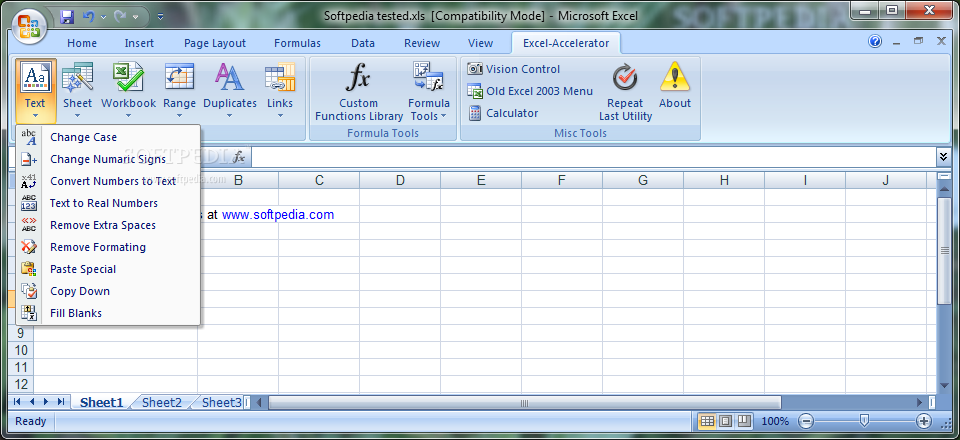Image resolution: width=960 pixels, height=440 pixels.
Task: Open Microsoft Excel Help icon
Action: [875, 42]
